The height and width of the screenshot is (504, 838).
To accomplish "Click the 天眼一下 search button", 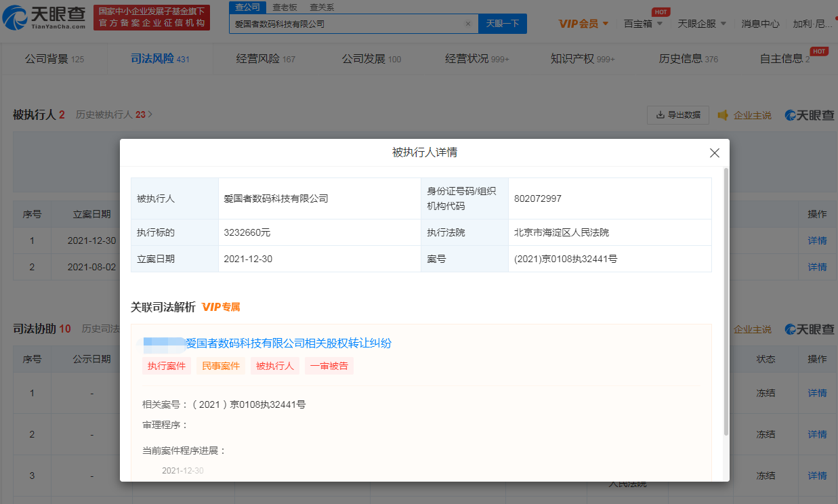I will pos(503,24).
